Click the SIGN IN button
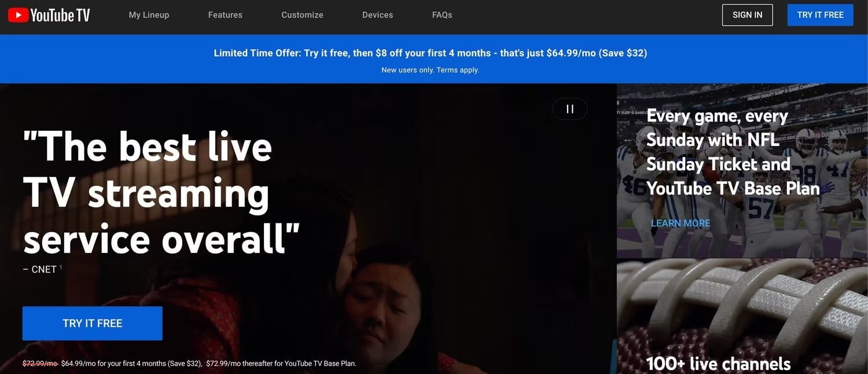 747,15
